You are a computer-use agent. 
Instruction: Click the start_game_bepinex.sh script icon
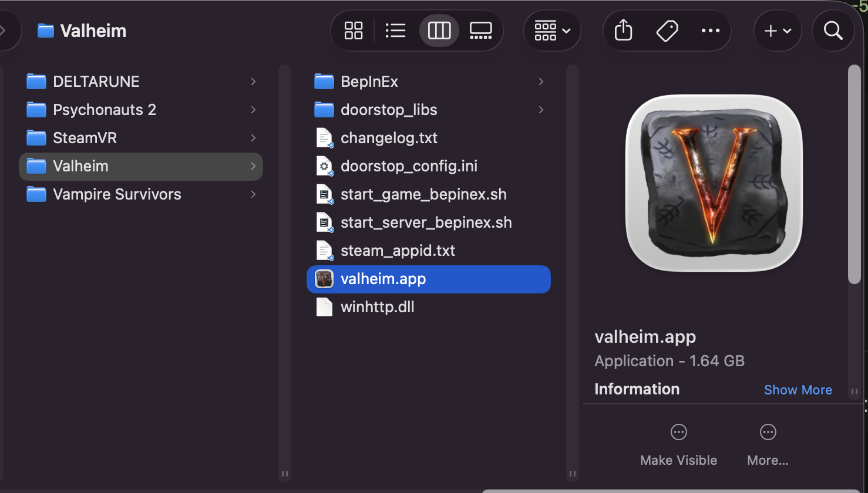(324, 194)
